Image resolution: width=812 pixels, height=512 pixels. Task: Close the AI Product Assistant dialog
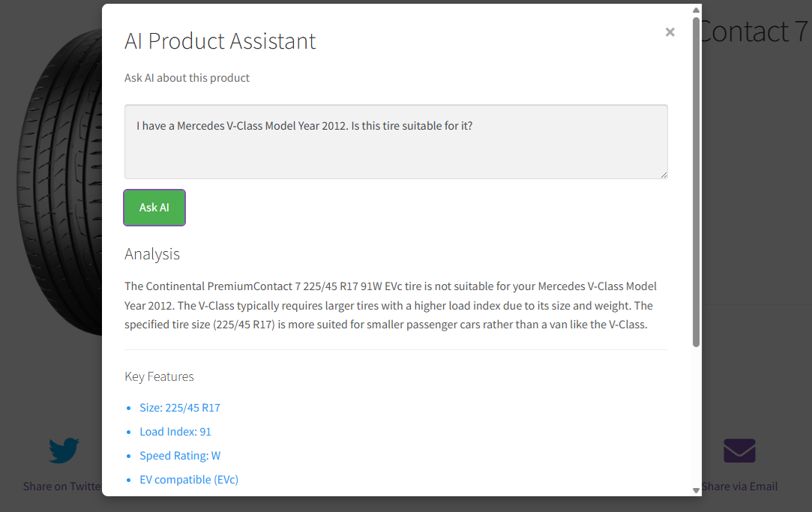[x=670, y=32]
